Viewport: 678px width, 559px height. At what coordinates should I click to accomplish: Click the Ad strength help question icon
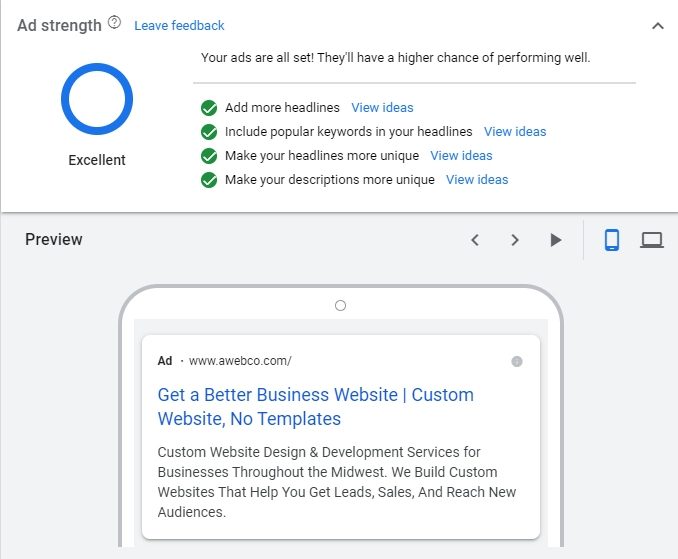(x=114, y=22)
